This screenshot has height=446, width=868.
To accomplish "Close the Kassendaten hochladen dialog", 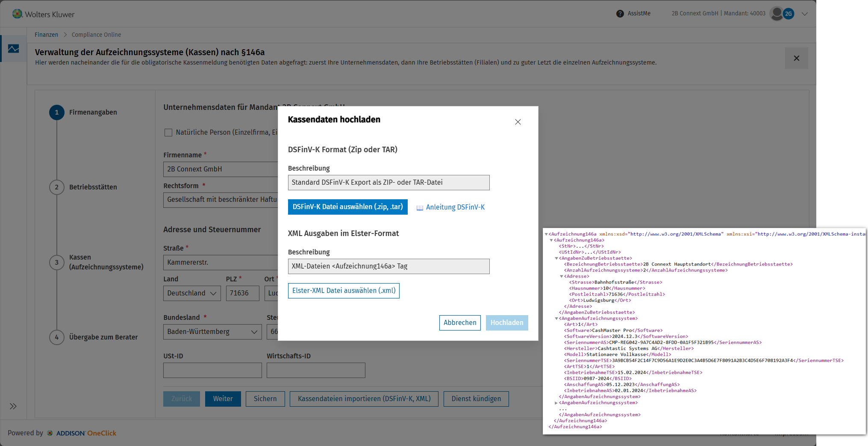I will 518,122.
